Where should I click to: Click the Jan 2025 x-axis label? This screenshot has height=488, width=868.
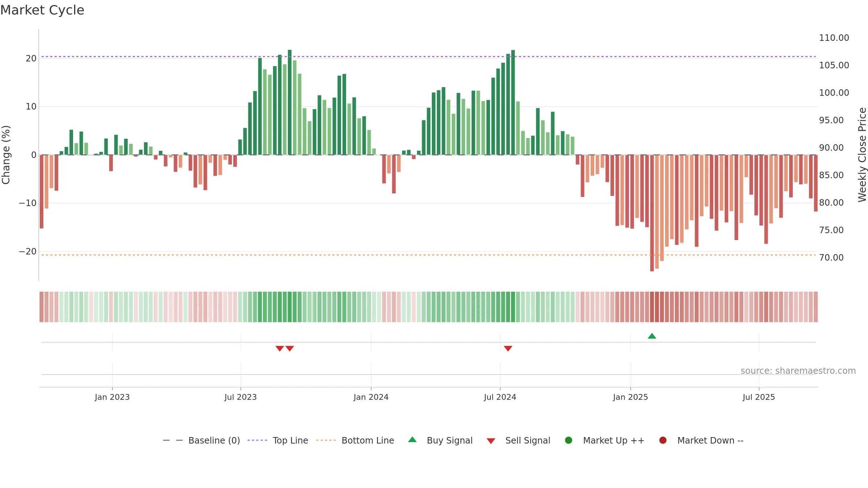(630, 397)
